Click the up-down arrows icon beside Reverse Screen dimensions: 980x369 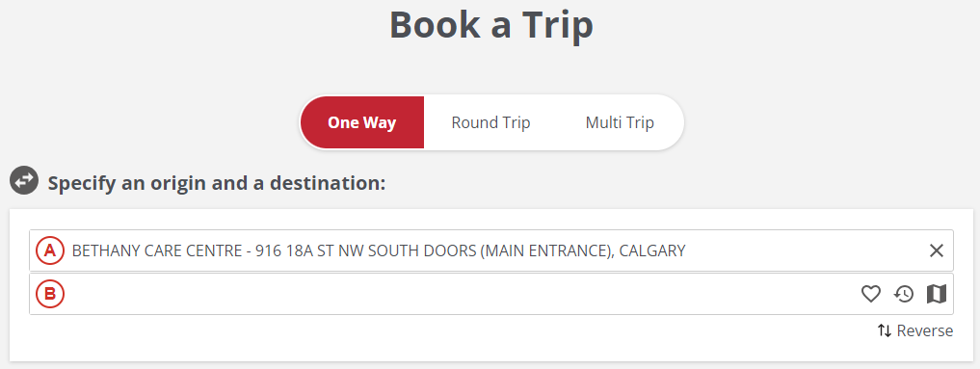click(x=884, y=330)
